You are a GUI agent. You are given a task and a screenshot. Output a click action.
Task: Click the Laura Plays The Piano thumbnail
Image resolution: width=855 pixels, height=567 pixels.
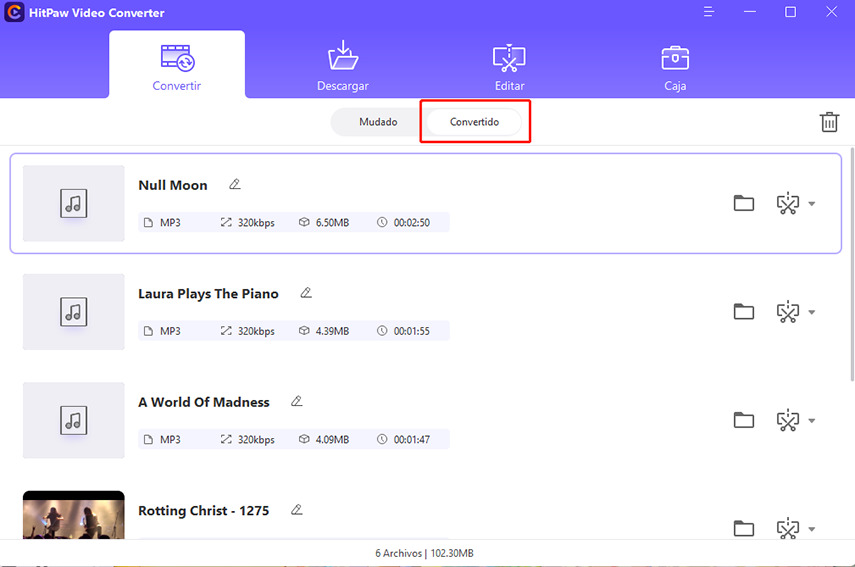[74, 312]
